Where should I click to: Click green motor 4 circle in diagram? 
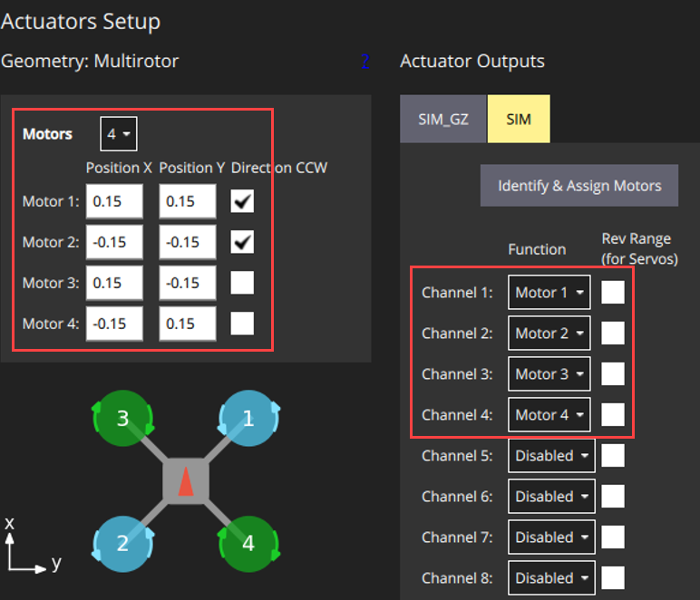(x=247, y=543)
